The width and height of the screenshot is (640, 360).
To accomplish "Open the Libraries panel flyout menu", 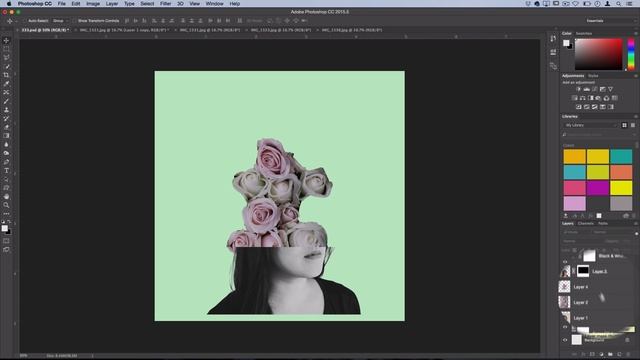I will (636, 116).
